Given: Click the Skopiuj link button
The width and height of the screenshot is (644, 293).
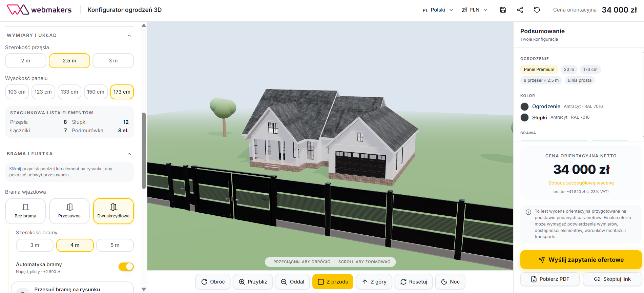Looking at the screenshot, I should tap(612, 279).
